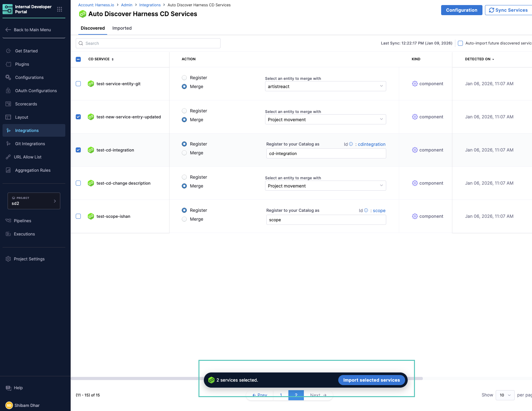Open Scorecards from the sidebar icon
This screenshot has width=532, height=411.
[x=9, y=104]
